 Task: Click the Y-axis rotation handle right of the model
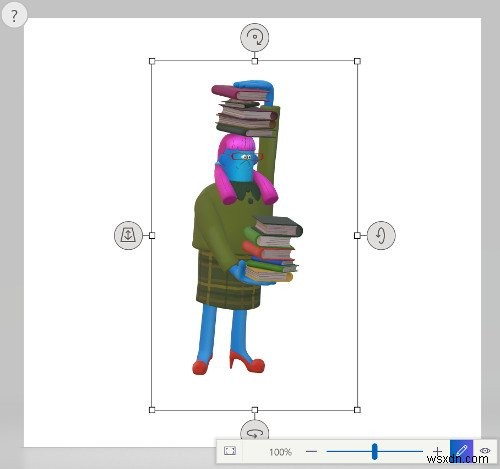381,235
